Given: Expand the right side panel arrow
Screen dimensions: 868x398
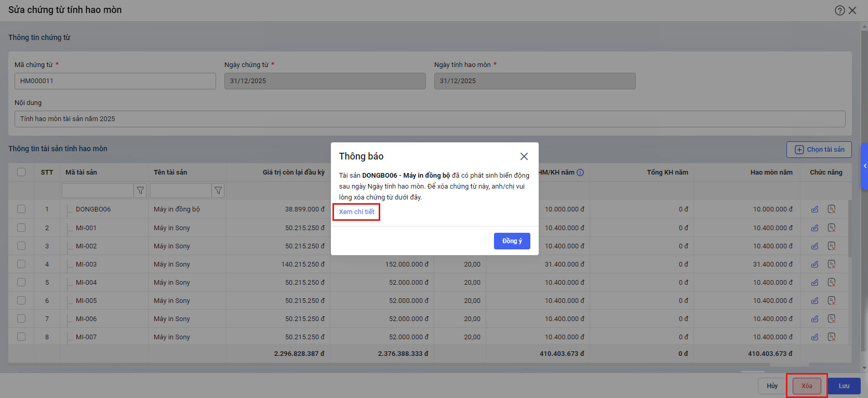Looking at the screenshot, I should (864, 166).
